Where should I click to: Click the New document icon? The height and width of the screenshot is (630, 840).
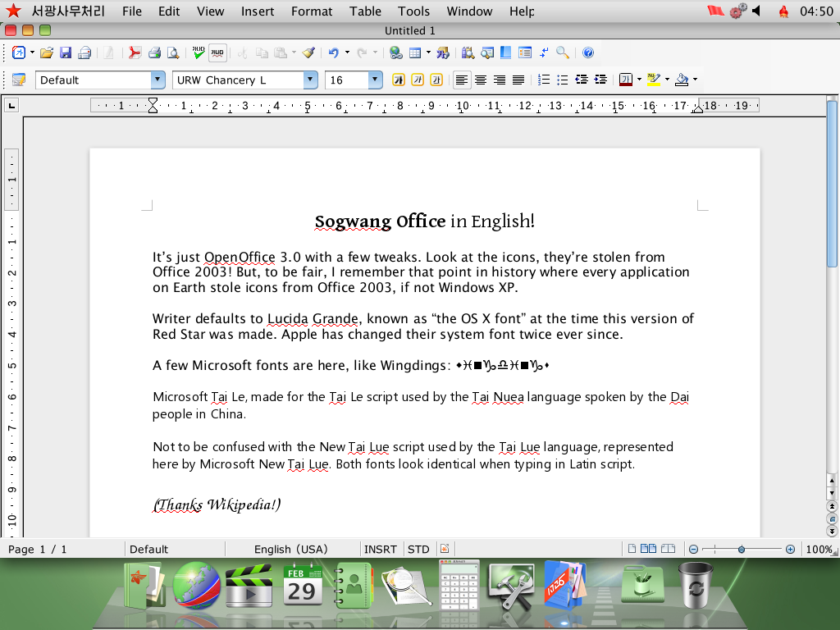tap(19, 52)
